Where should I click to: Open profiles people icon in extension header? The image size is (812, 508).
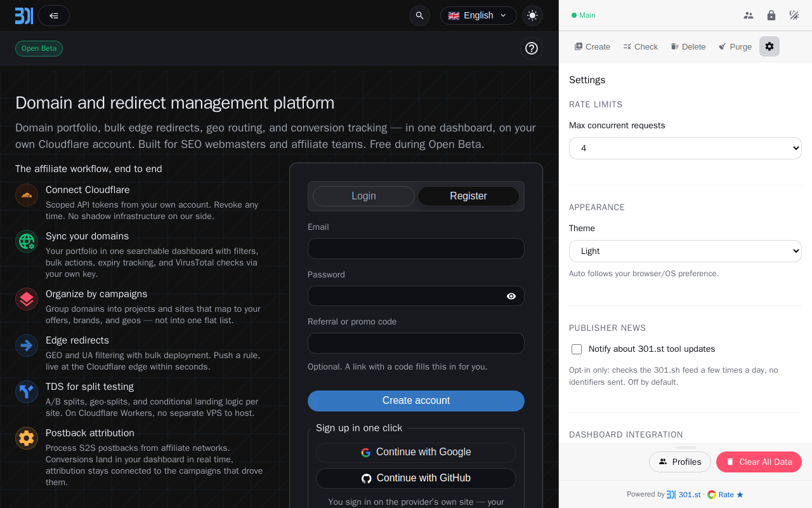tap(749, 15)
